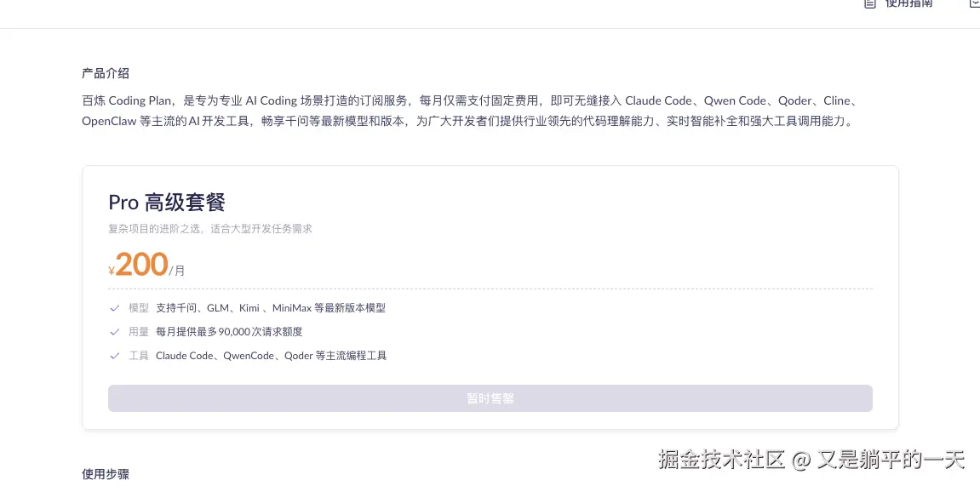Open the 使用指南 usage guide link
The height and width of the screenshot is (486, 980).
click(x=908, y=3)
